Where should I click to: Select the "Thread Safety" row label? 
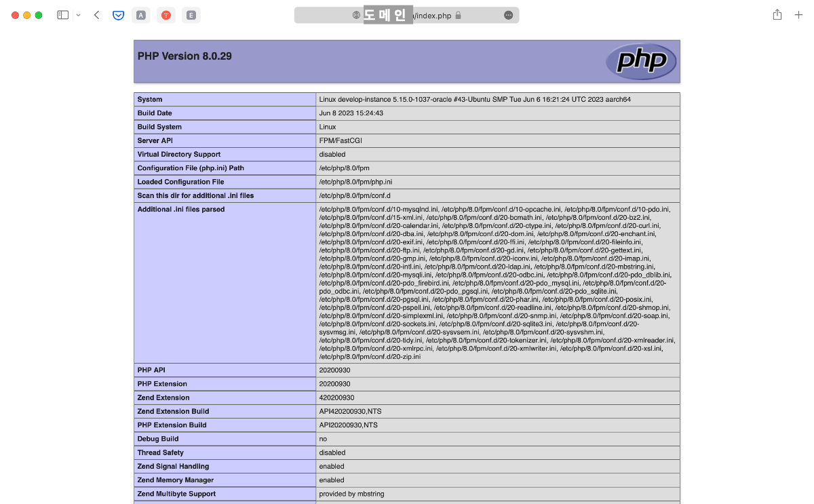pyautogui.click(x=161, y=452)
